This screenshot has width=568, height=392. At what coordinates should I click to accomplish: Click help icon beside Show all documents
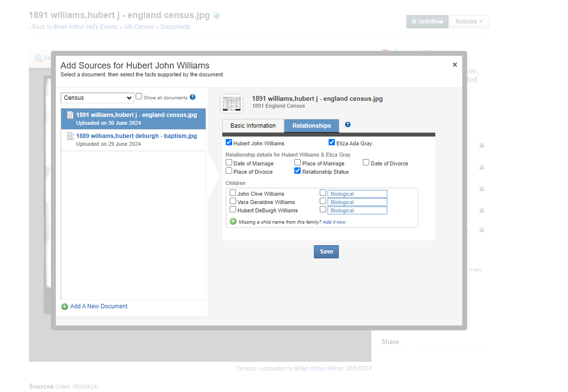192,97
